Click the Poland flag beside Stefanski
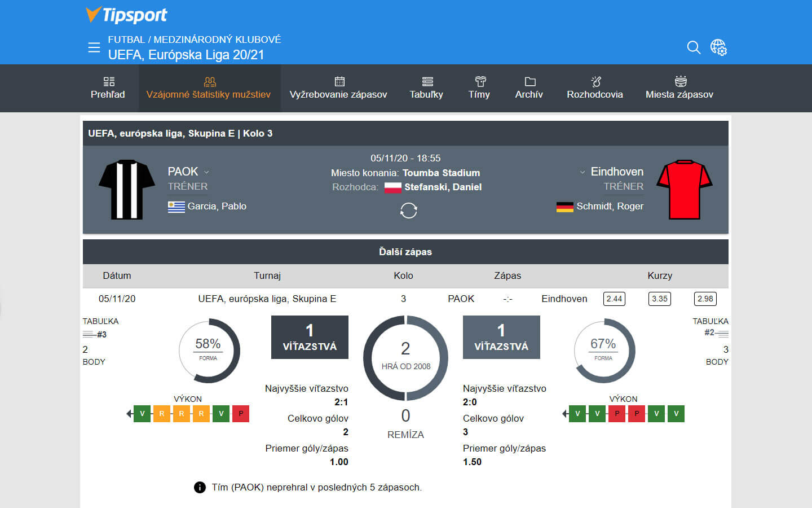Screen dimensions: 812x508 pyautogui.click(x=392, y=188)
